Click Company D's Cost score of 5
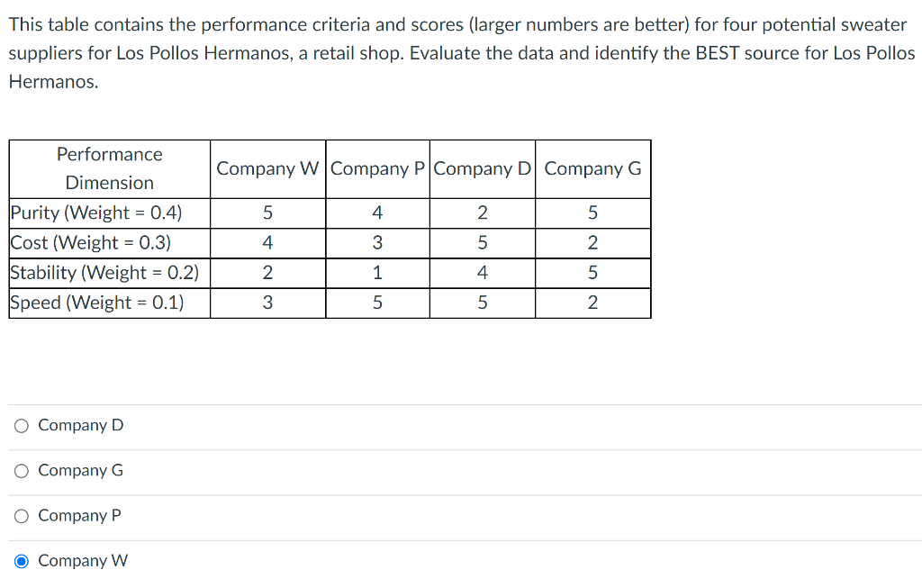 (483, 242)
